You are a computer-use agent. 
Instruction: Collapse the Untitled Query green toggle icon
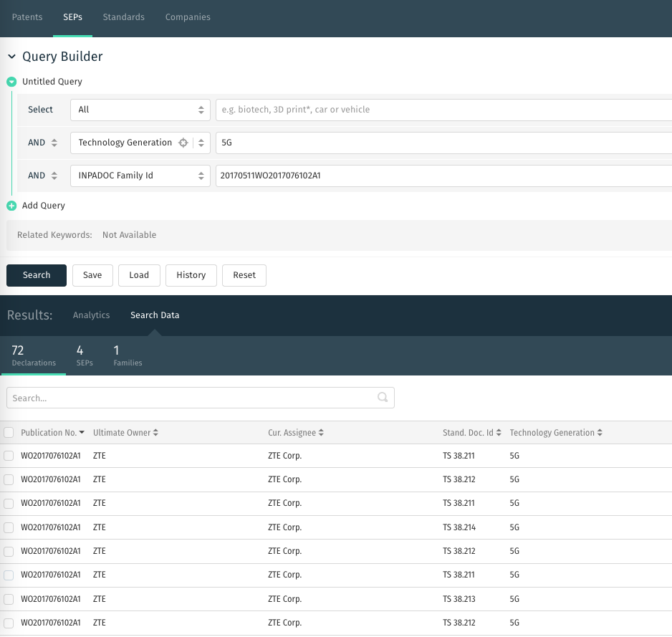(11, 82)
